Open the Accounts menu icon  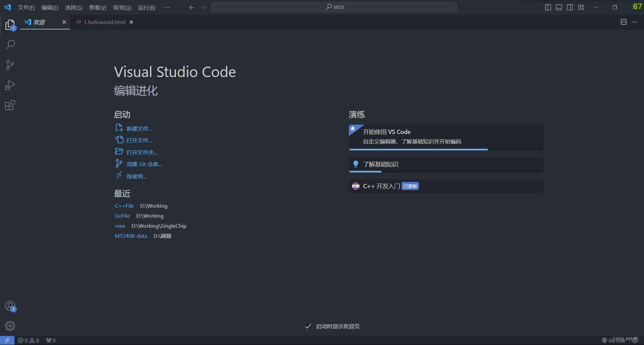(10, 306)
